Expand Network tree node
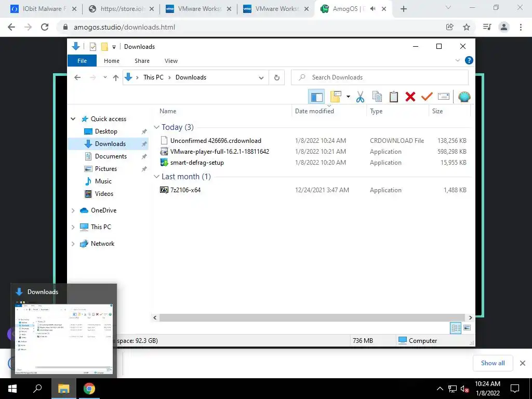532x399 pixels. pyautogui.click(x=73, y=244)
